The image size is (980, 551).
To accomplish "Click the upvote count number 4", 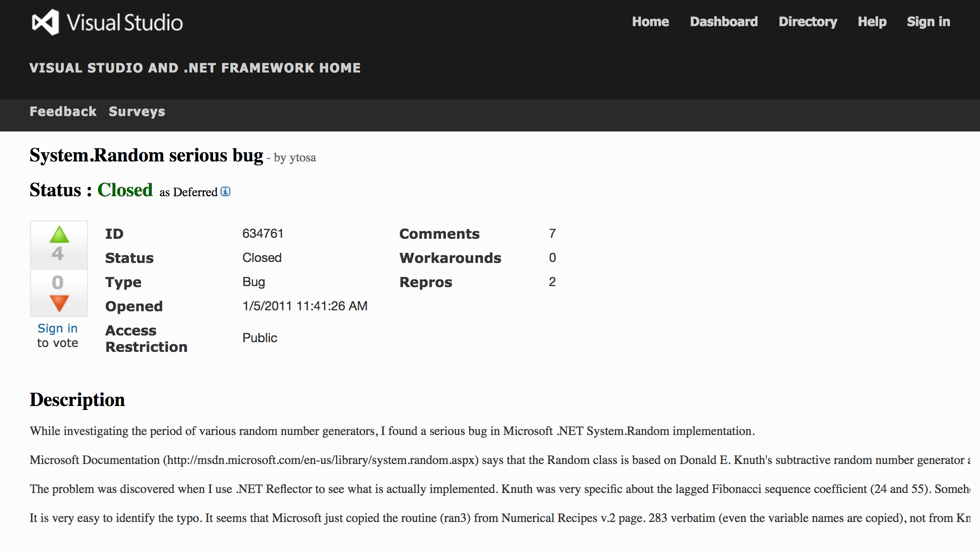I will (x=58, y=254).
